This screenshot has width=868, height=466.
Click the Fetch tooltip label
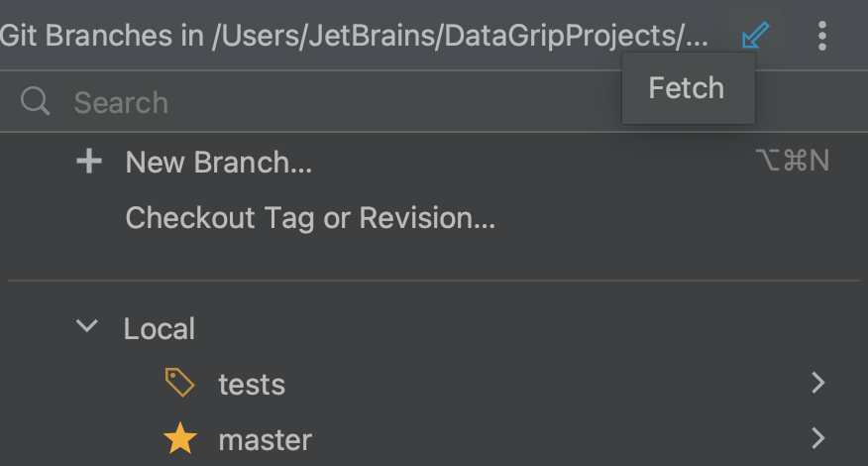tap(687, 88)
